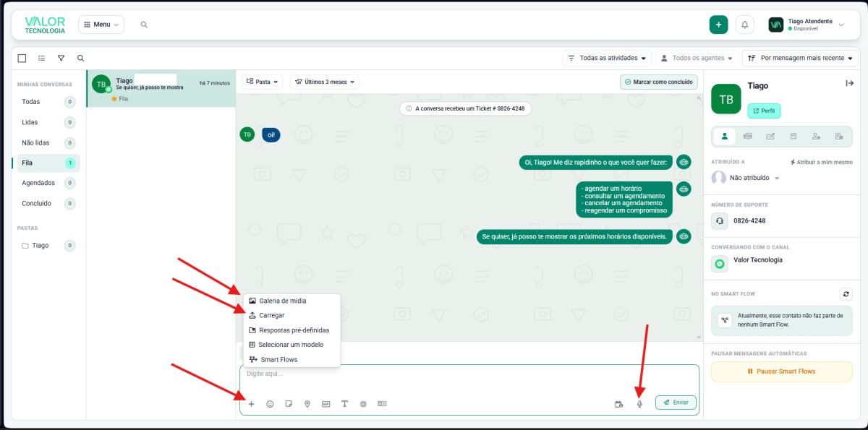Screen dimensions: 868x430
Task: Select the Concluído conversations filter
Action: [48, 203]
